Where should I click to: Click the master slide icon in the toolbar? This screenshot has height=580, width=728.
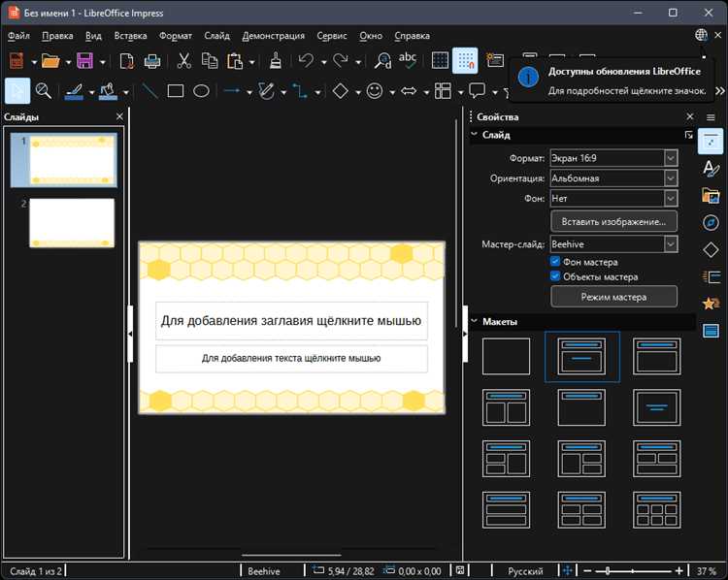pos(495,60)
